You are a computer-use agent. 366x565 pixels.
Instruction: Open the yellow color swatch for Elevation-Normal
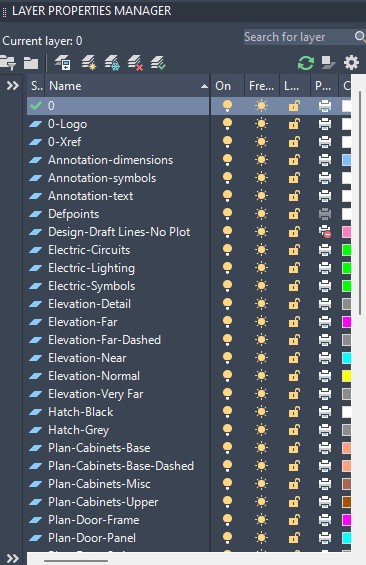tap(346, 376)
